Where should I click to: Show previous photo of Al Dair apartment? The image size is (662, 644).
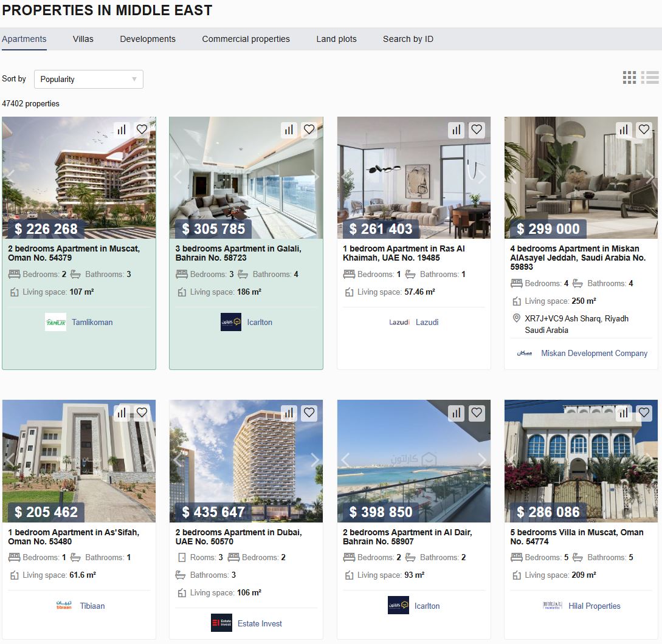[345, 459]
